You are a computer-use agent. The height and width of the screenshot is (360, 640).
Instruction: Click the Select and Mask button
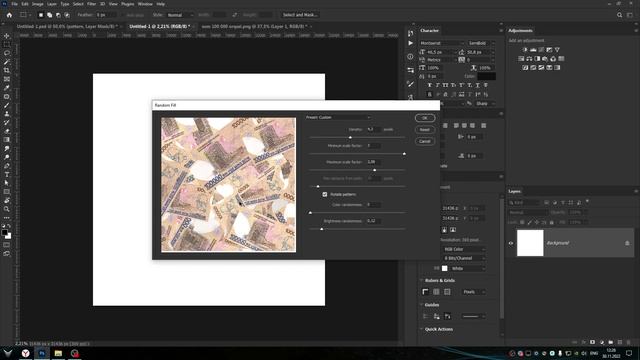(x=300, y=15)
